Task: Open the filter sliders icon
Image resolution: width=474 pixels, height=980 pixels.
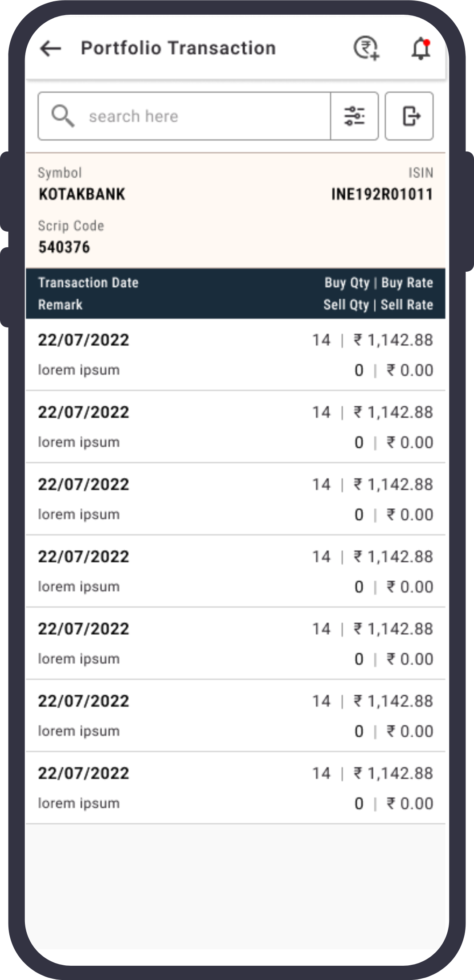Action: (x=355, y=116)
